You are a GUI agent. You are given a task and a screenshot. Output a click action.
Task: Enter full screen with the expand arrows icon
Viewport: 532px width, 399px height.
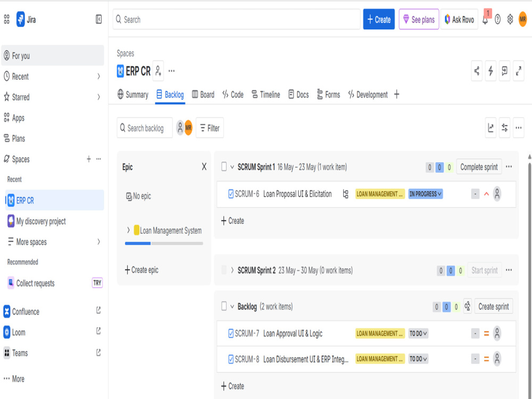[518, 71]
